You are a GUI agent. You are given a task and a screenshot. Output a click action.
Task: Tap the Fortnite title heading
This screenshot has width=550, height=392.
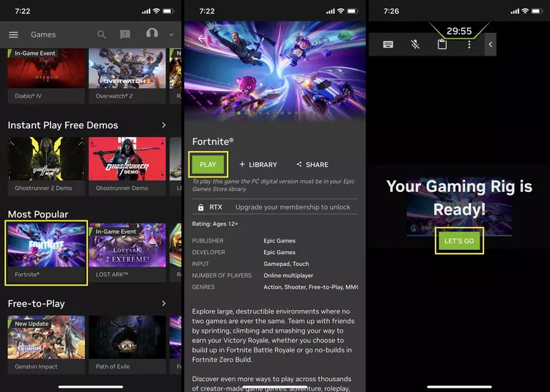point(213,141)
